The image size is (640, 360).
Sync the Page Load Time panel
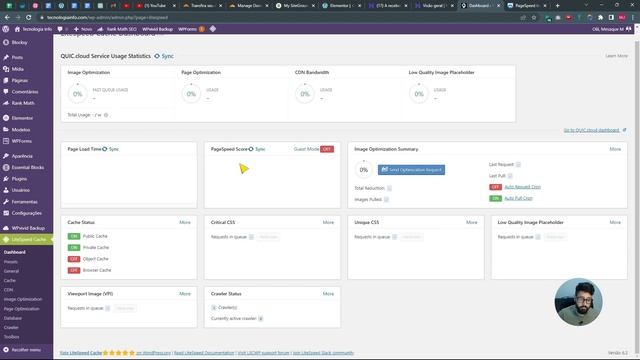pos(111,149)
